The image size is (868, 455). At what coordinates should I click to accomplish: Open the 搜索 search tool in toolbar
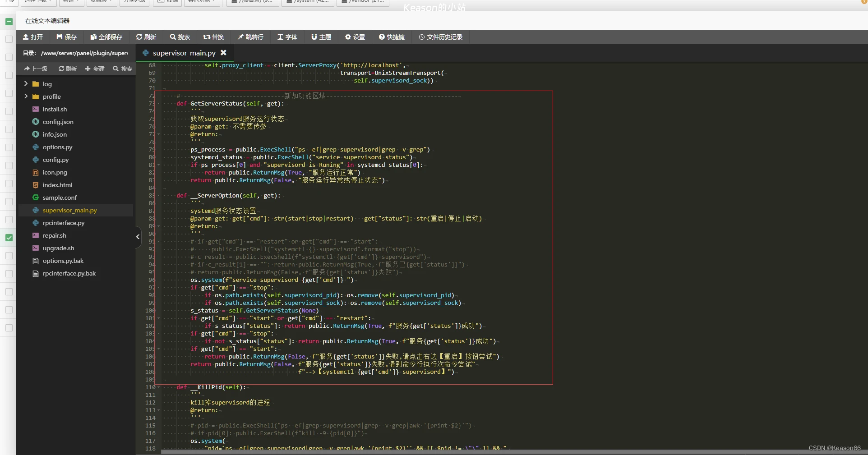180,37
